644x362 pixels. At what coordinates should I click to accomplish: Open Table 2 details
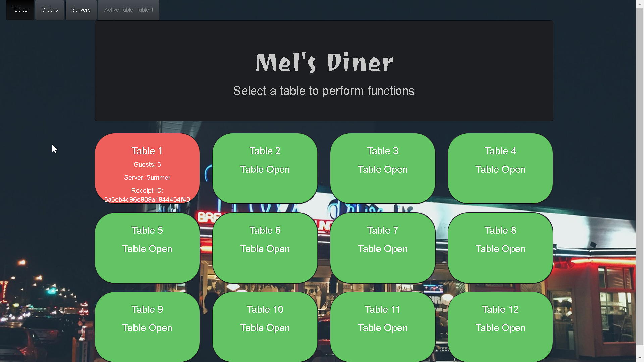(265, 168)
